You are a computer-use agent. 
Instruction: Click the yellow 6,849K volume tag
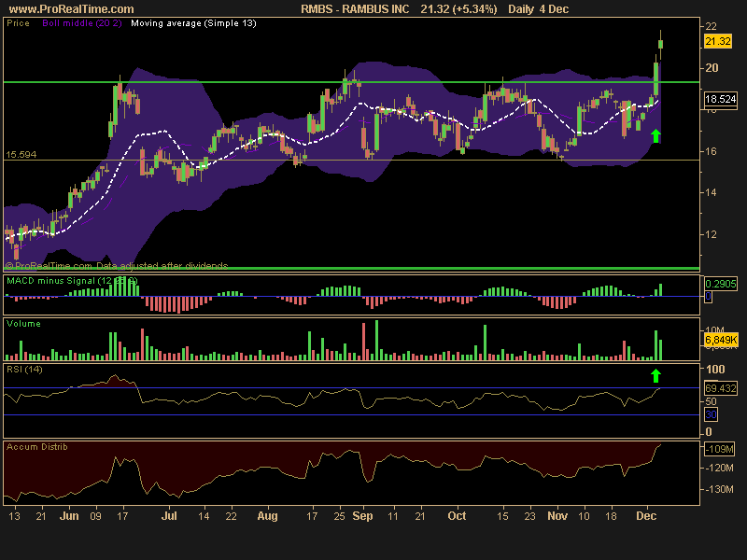(721, 340)
